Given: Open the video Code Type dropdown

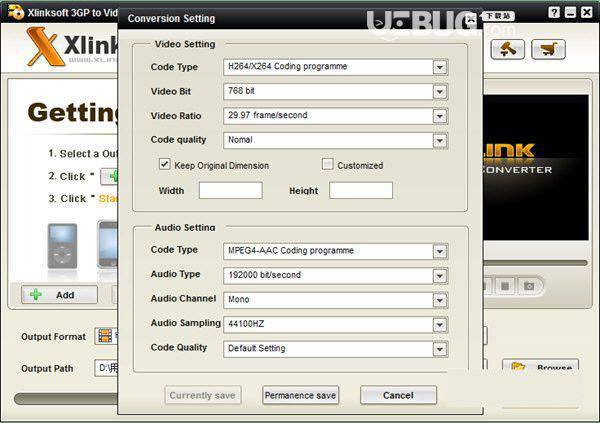Looking at the screenshot, I should (440, 67).
